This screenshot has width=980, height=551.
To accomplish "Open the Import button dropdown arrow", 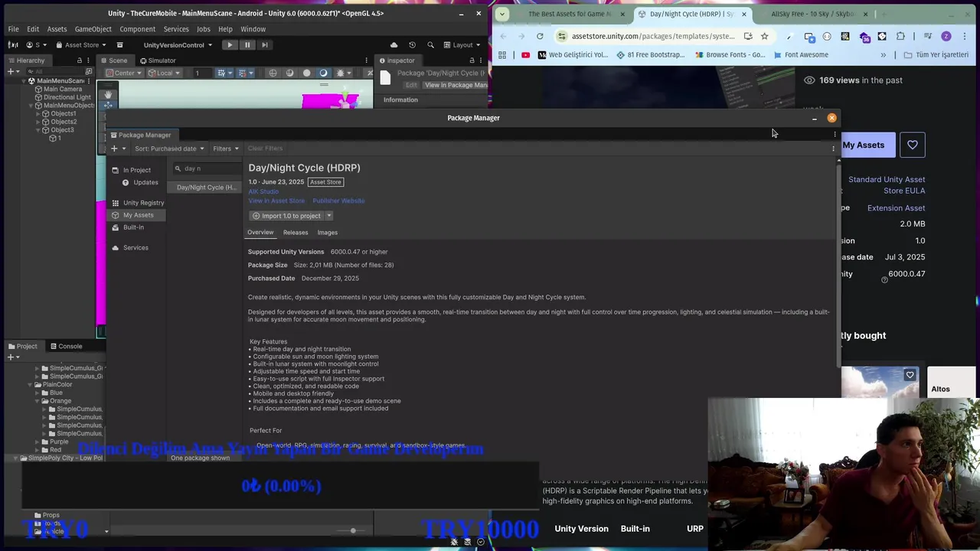I will tap(329, 216).
